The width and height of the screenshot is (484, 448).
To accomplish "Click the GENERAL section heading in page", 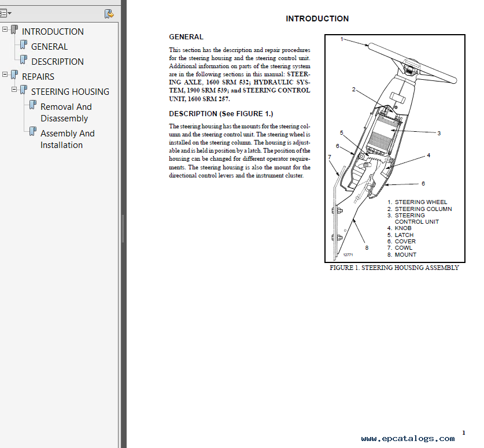I will [x=186, y=37].
